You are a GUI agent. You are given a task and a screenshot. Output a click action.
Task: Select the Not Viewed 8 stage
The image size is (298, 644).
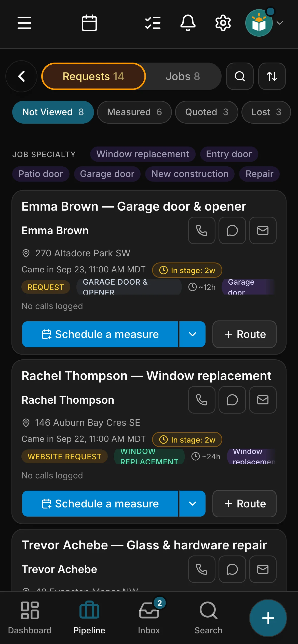(53, 112)
